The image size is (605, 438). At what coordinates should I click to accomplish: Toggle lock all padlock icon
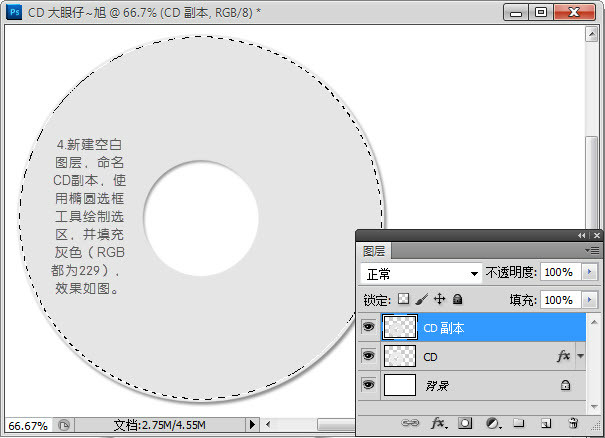tap(457, 299)
